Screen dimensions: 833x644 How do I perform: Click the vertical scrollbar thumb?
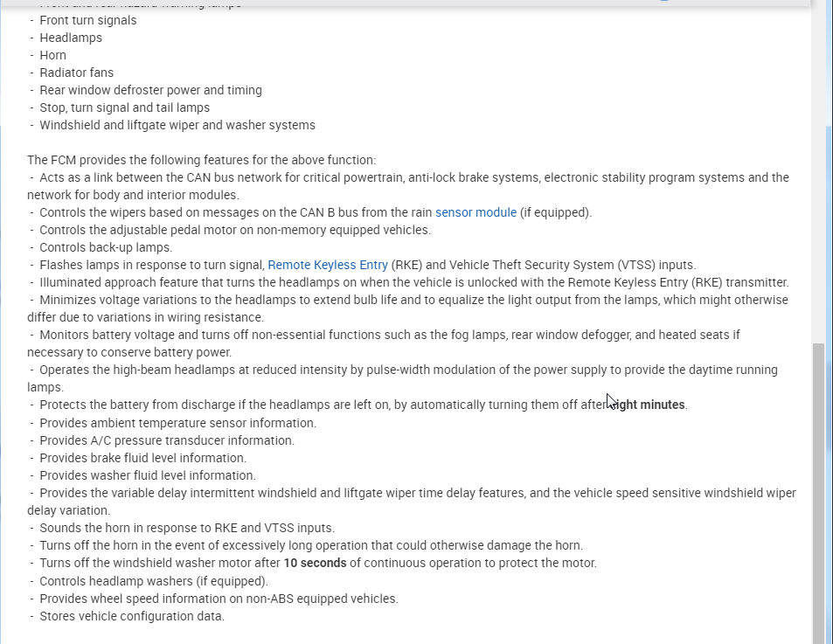[x=818, y=489]
